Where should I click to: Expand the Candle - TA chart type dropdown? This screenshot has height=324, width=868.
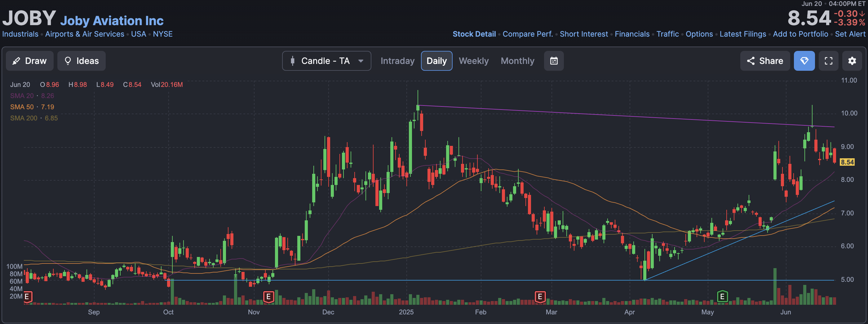[326, 61]
